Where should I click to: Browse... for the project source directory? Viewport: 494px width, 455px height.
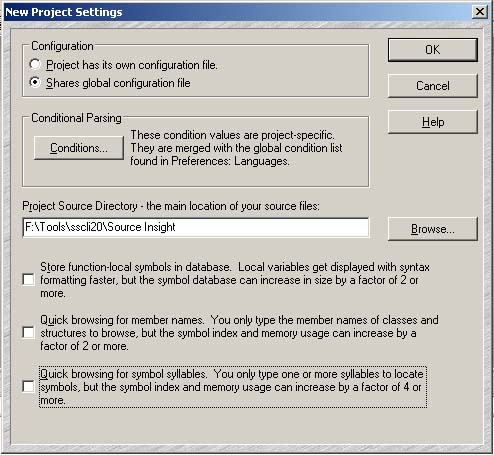tap(433, 229)
